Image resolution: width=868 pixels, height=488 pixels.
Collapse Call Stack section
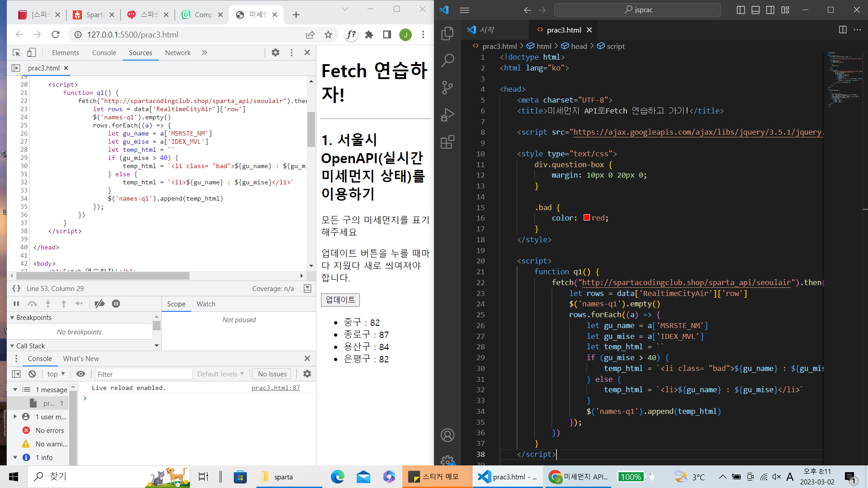pos(13,346)
